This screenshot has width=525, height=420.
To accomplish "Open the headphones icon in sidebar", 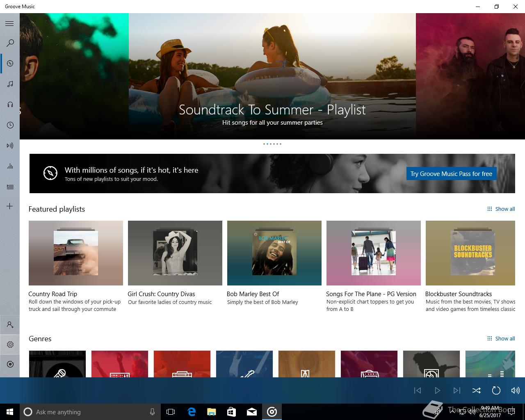I will click(10, 105).
